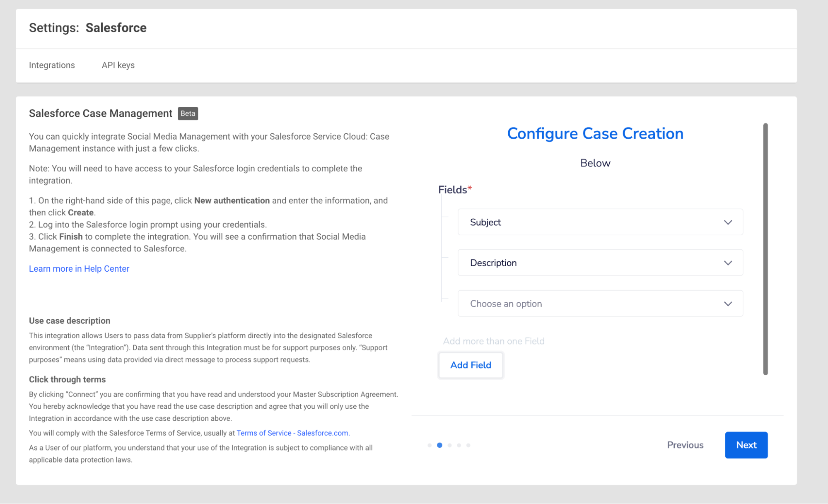Jump to the first pagination dot
This screenshot has height=504, width=828.
tap(430, 445)
